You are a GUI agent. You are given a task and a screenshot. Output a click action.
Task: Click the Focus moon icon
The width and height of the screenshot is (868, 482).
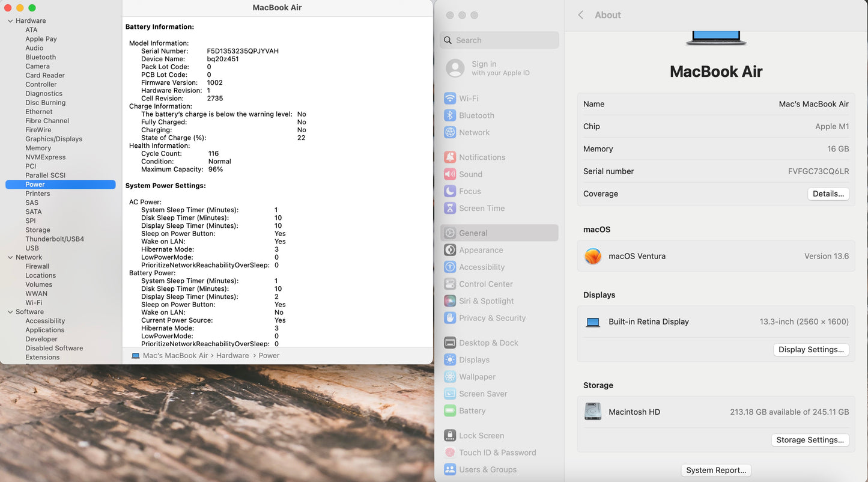click(x=449, y=191)
